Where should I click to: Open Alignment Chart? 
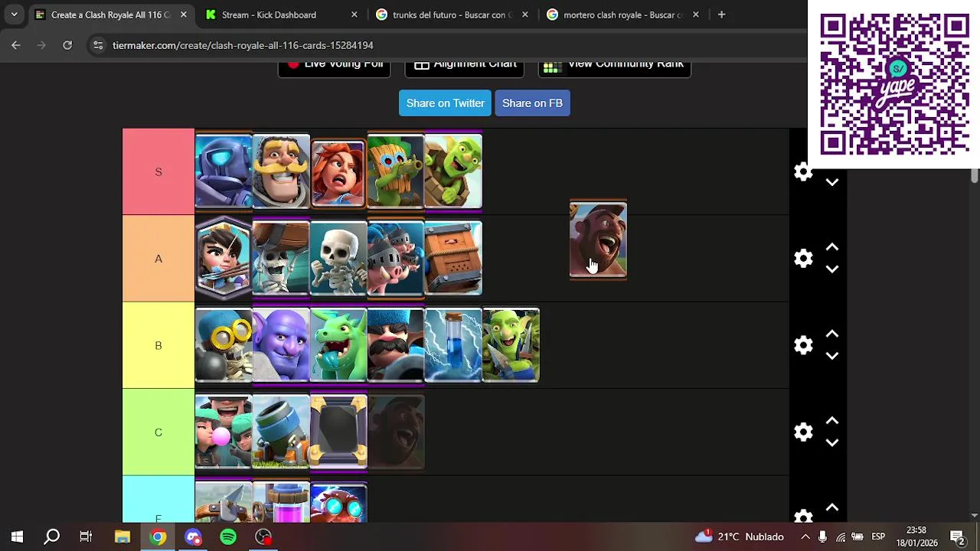(464, 67)
